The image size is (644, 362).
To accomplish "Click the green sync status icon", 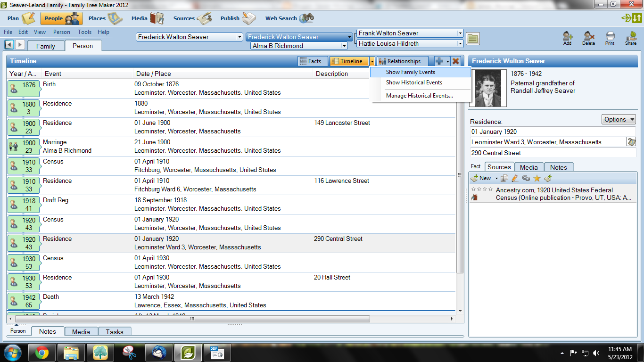I will pos(631,18).
